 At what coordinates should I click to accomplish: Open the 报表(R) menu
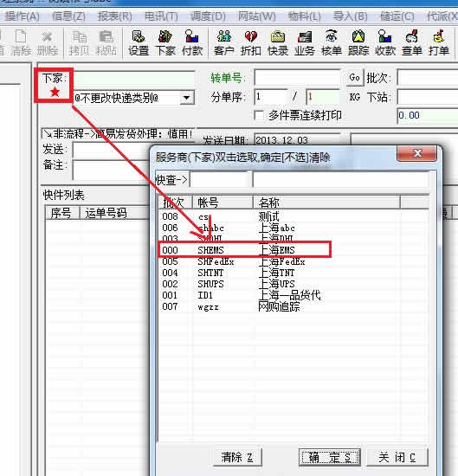point(115,16)
